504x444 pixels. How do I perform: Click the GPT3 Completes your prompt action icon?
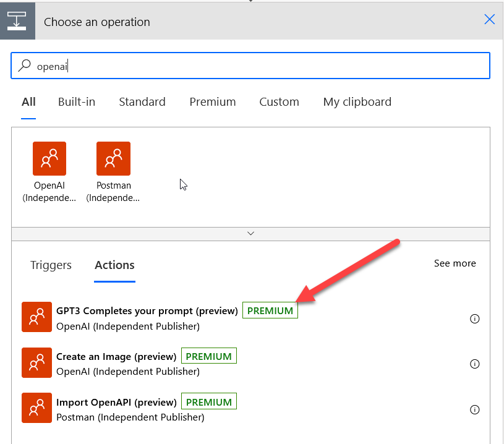36,317
